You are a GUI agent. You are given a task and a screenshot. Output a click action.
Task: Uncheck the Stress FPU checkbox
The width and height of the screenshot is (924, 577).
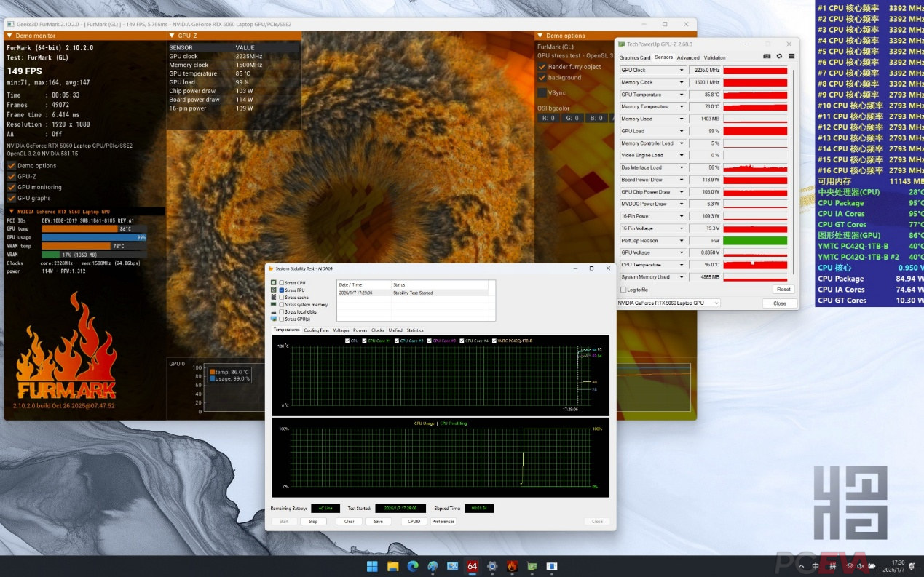[x=282, y=290]
